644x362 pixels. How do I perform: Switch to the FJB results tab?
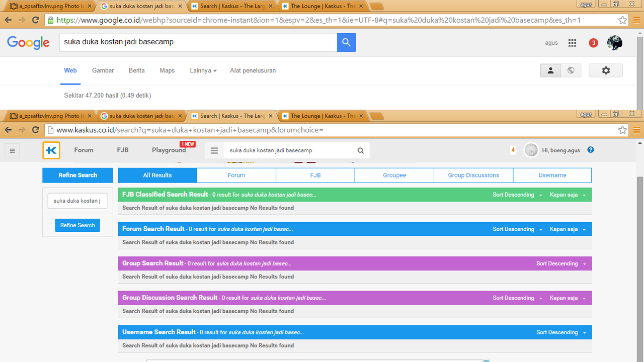pos(315,175)
